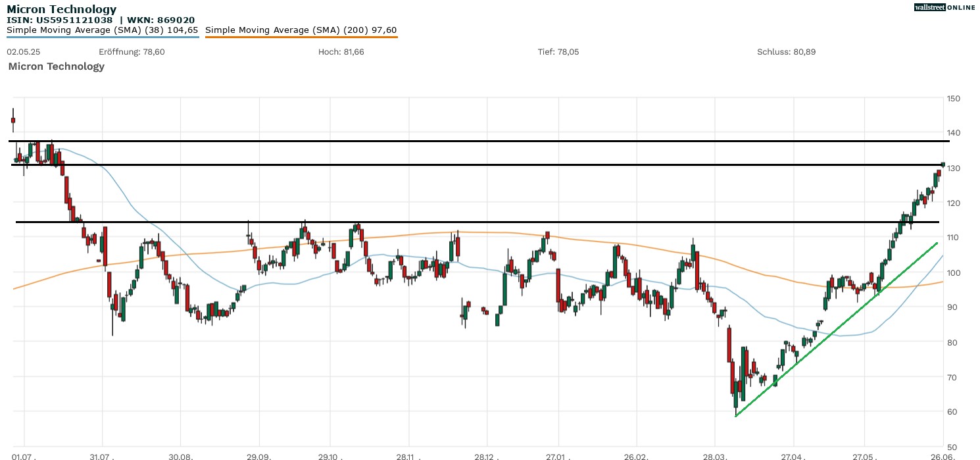Click the 110 price axis label
The height and width of the screenshot is (460, 980).
pyautogui.click(x=953, y=238)
